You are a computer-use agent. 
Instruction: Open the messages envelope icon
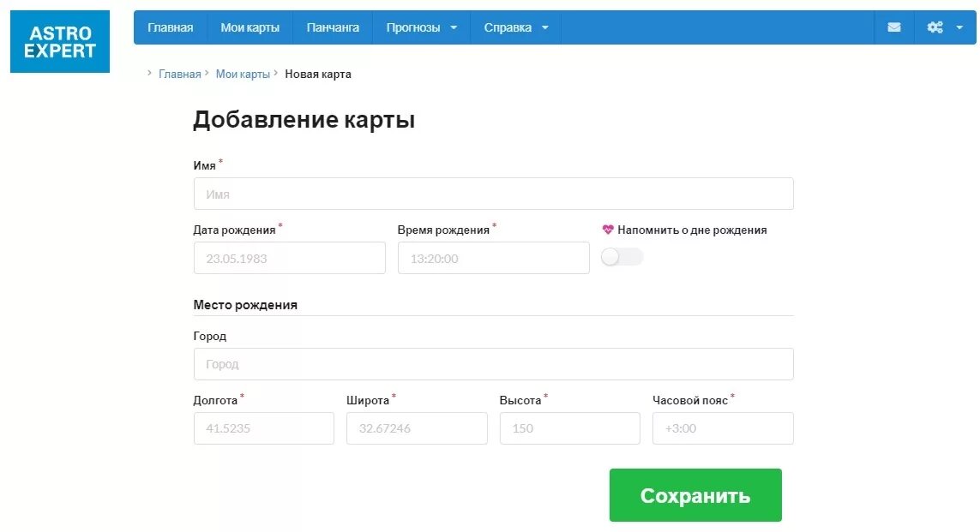click(893, 27)
